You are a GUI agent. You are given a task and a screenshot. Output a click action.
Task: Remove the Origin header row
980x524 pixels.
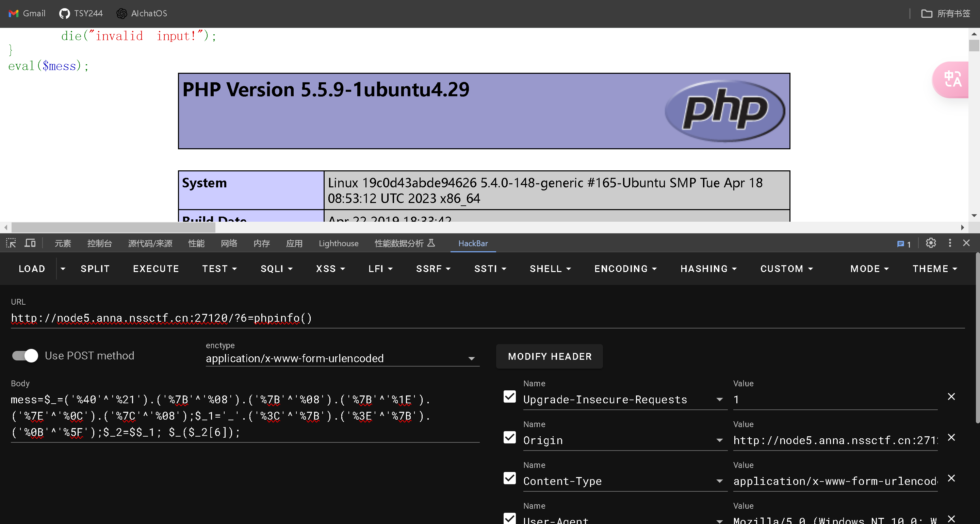951,438
